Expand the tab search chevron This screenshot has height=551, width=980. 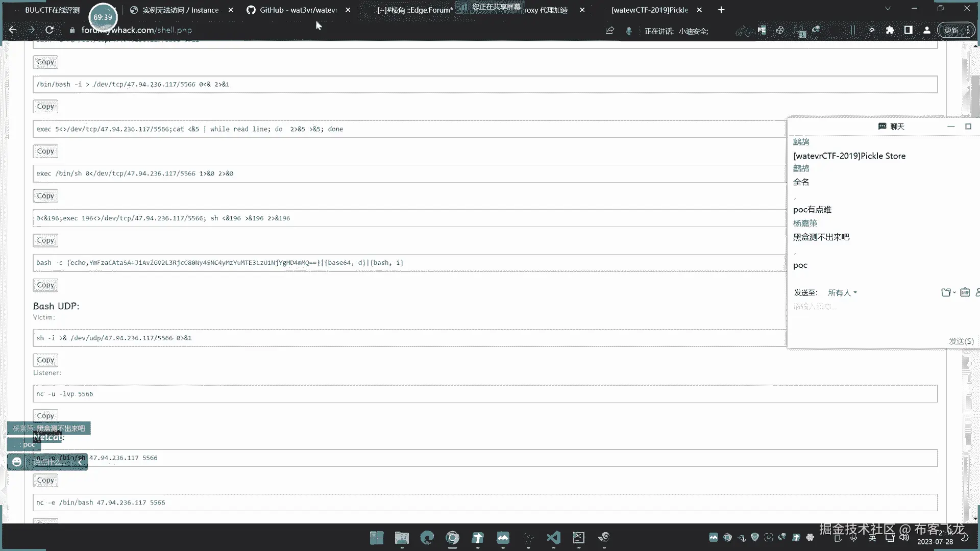(x=888, y=9)
